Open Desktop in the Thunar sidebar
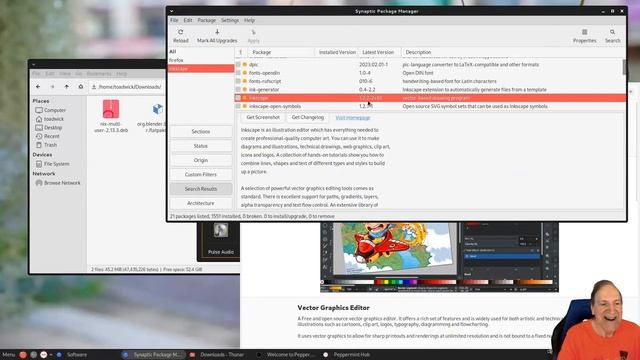 pyautogui.click(x=49, y=127)
